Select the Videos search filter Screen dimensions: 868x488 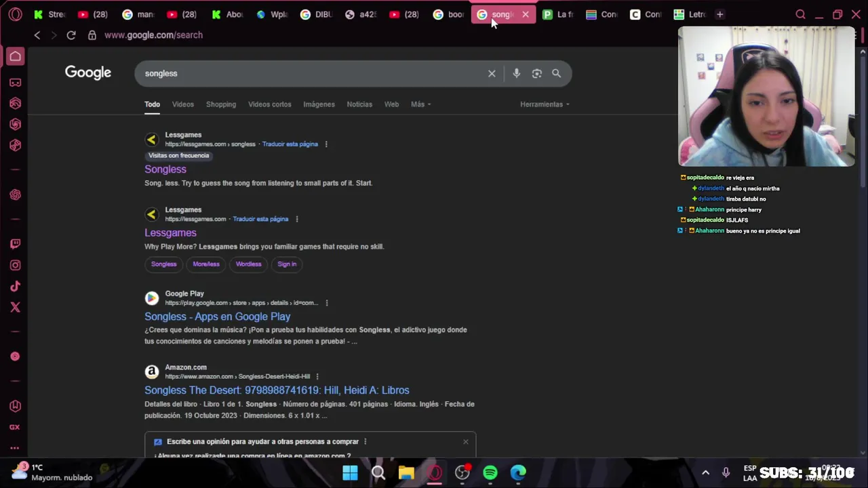click(183, 104)
